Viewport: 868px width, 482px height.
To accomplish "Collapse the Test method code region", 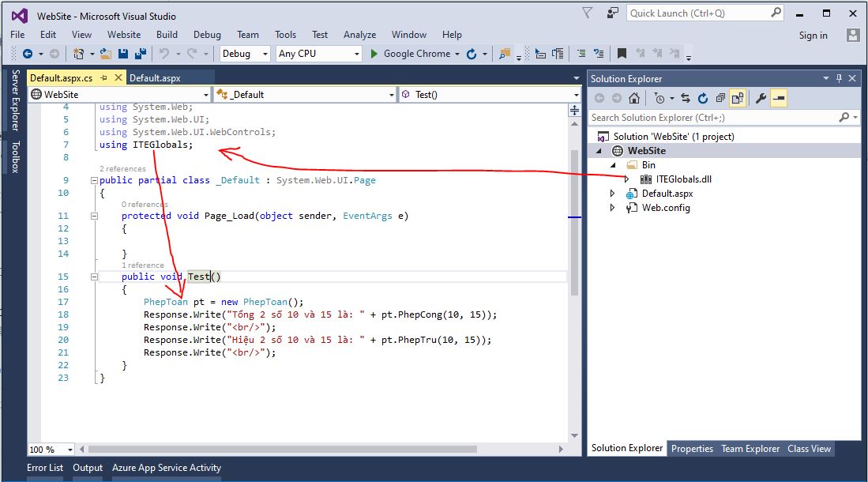I will (94, 277).
